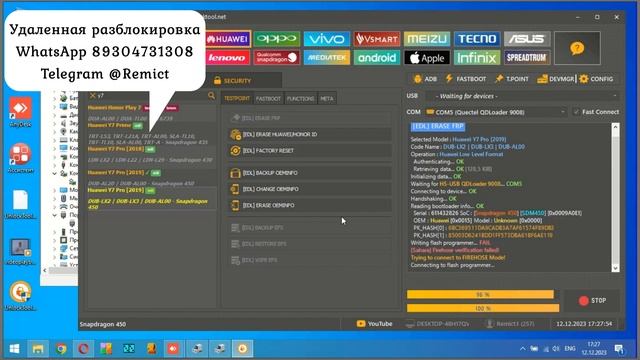640x360 pixels.
Task: Run [EDL] BACKUP EFS
Action: [309, 228]
